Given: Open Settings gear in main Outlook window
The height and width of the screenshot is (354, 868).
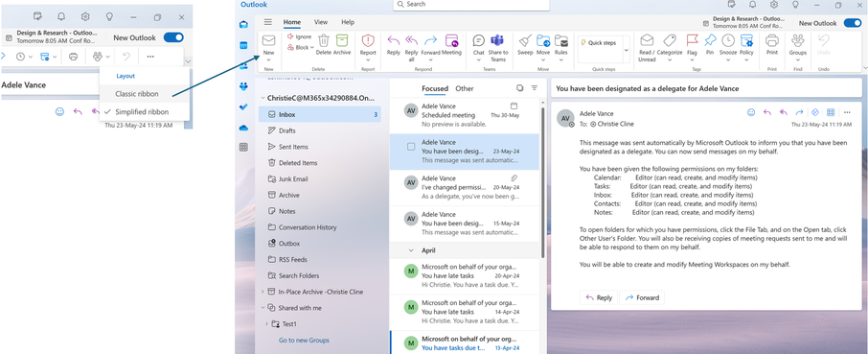Looking at the screenshot, I should 774,5.
